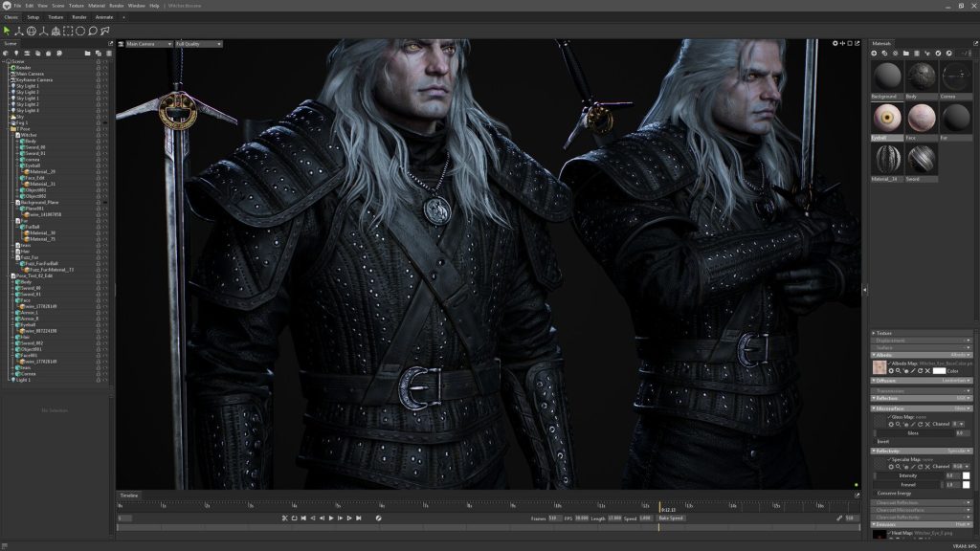
Task: Toggle timeline loop playback
Action: [295, 518]
